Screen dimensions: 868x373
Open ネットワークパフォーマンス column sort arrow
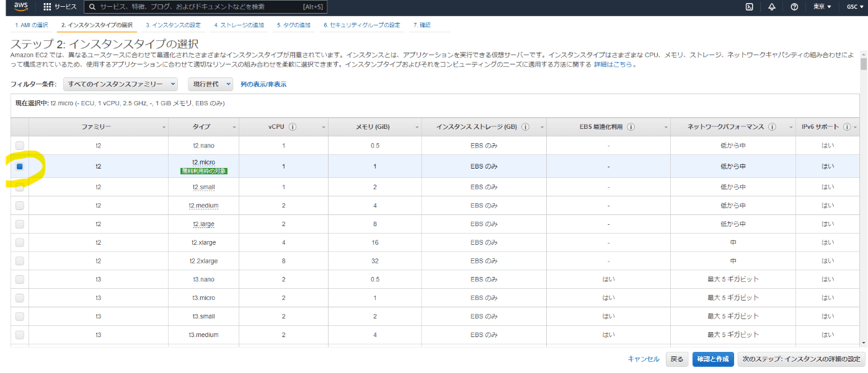[x=790, y=127]
